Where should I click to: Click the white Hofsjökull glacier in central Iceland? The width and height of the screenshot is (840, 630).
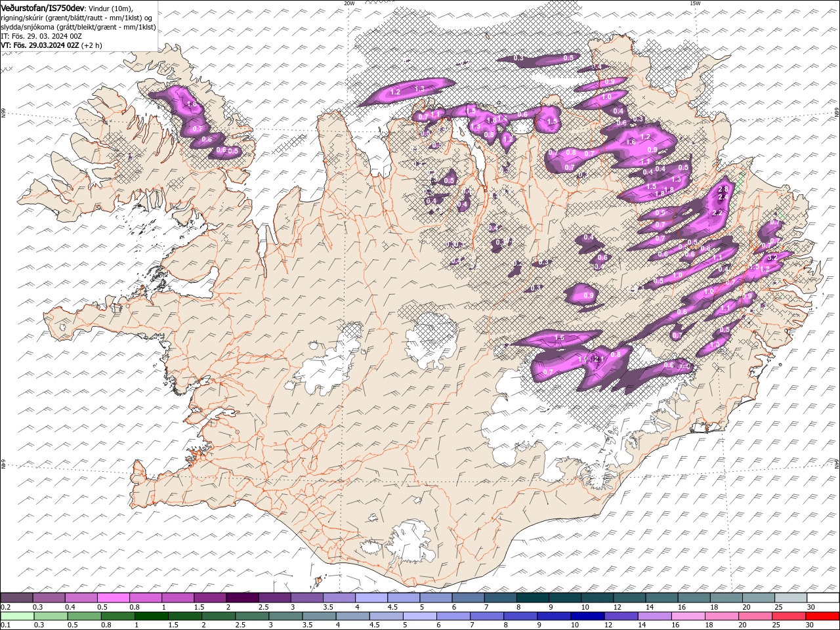(x=430, y=339)
